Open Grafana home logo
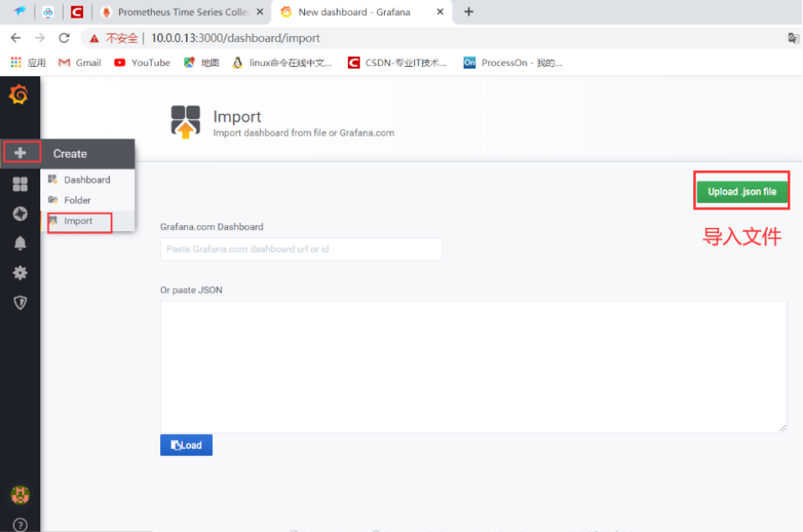 [19, 95]
